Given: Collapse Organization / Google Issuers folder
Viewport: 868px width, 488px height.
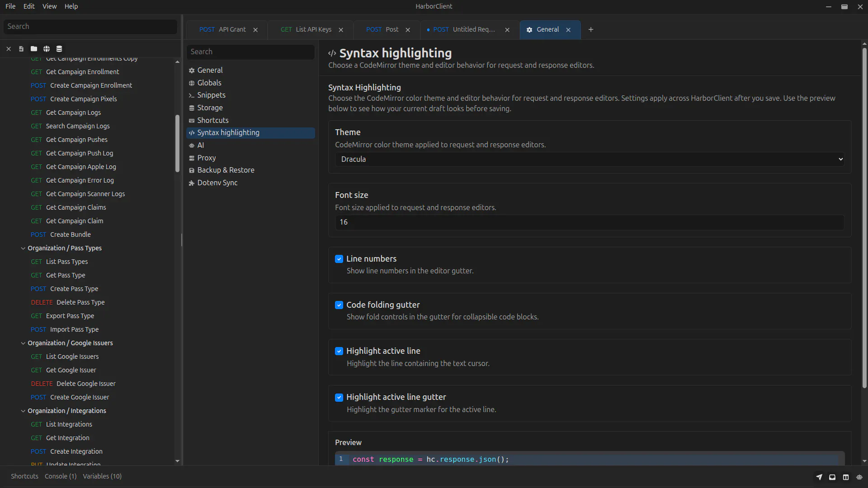Looking at the screenshot, I should tap(23, 343).
